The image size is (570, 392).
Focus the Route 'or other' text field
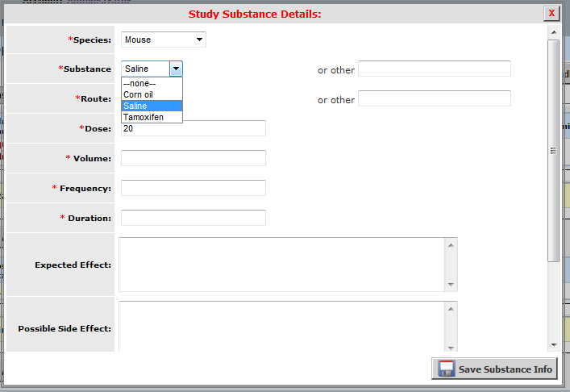[x=435, y=98]
